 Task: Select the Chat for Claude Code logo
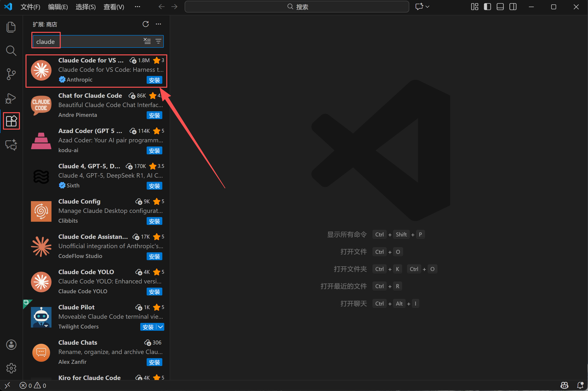coord(41,106)
